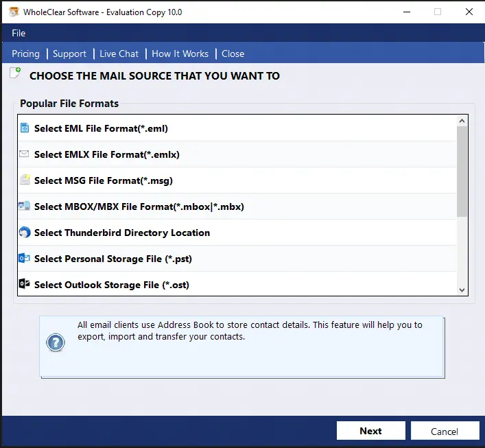485x448 pixels.
Task: Click the WholeClear app icon in title bar
Action: [x=14, y=12]
